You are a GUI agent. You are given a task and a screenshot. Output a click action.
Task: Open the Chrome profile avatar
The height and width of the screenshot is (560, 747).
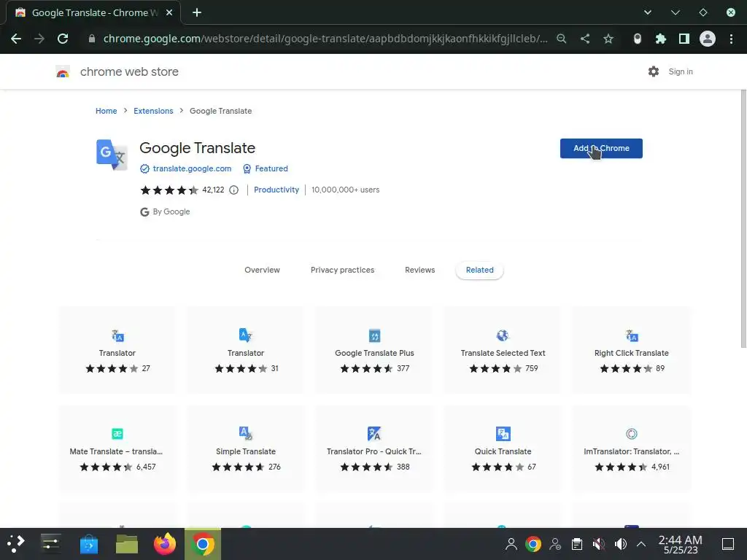pos(708,39)
